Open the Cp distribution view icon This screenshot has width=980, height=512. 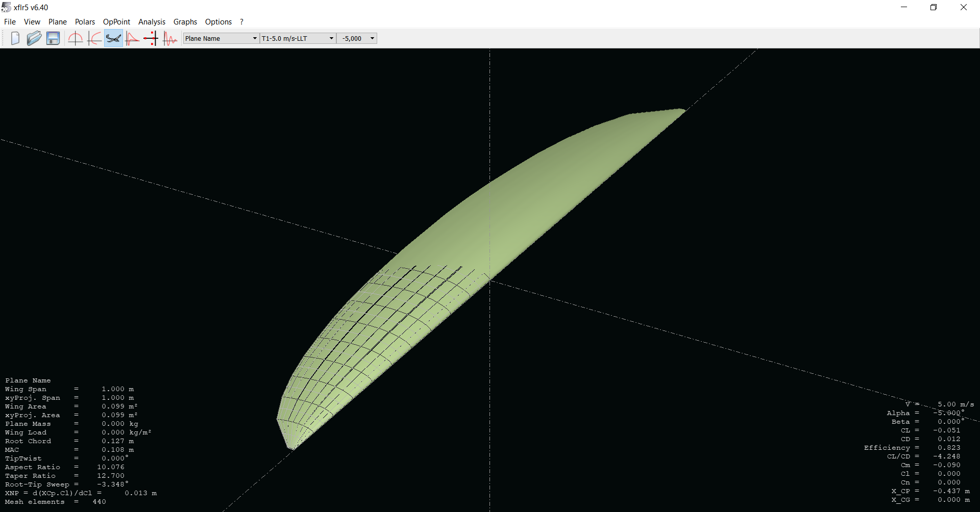(x=132, y=38)
